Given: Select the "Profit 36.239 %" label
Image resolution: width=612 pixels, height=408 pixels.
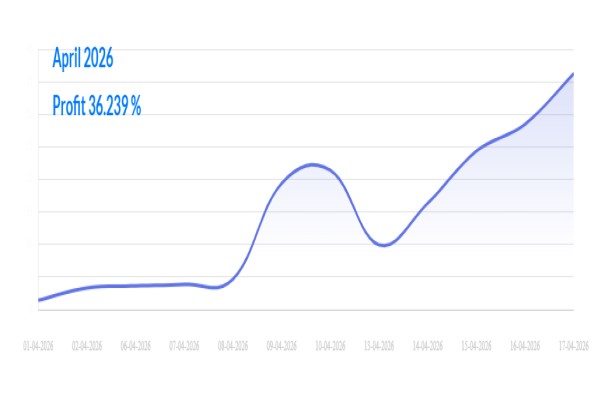Looking at the screenshot, I should tap(96, 105).
